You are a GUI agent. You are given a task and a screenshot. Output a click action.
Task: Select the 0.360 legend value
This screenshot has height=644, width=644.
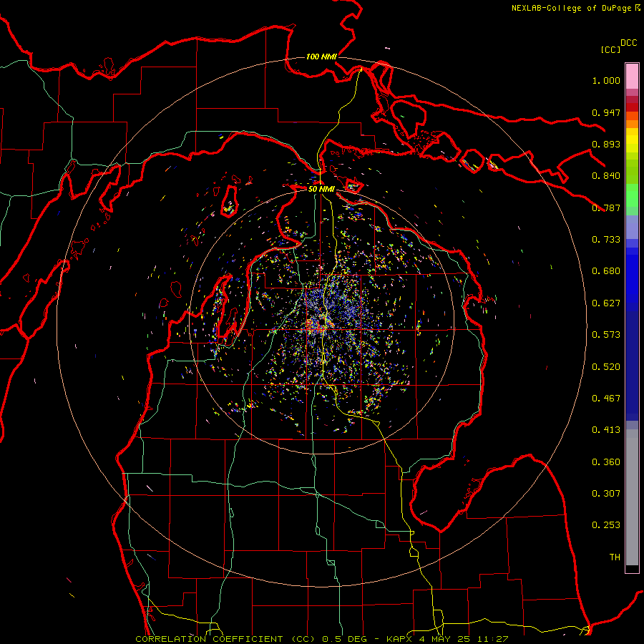point(606,462)
